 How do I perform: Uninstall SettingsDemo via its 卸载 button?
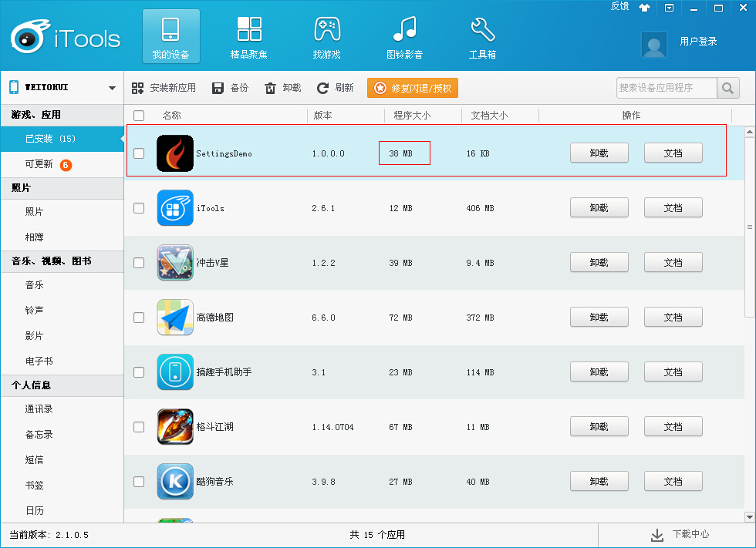pos(599,153)
